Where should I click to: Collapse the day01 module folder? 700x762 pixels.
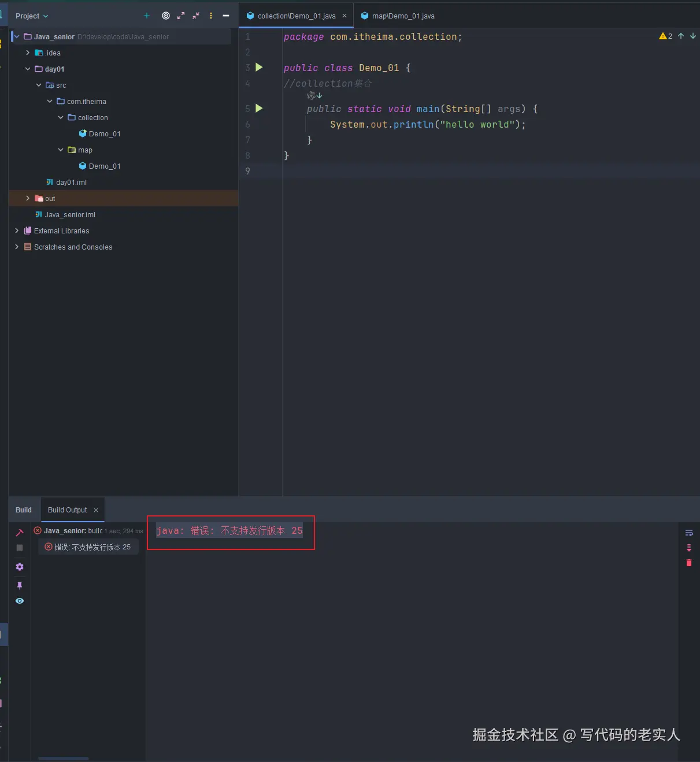[28, 69]
